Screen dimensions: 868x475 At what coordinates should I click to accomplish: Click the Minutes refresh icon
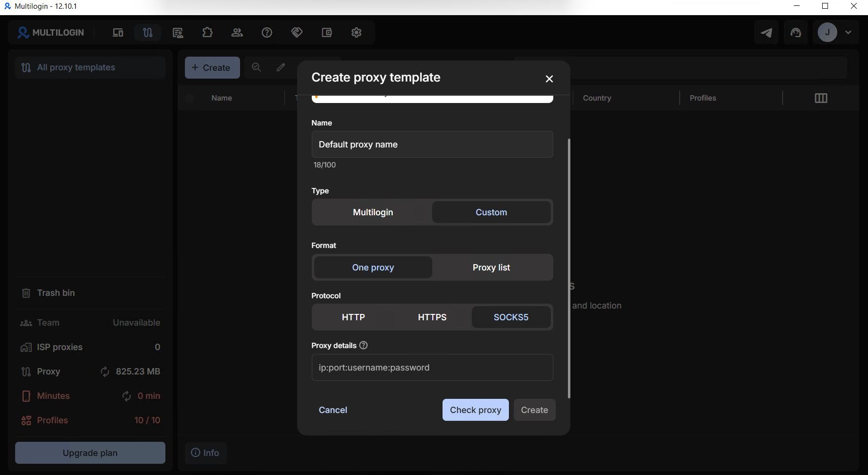coord(126,396)
